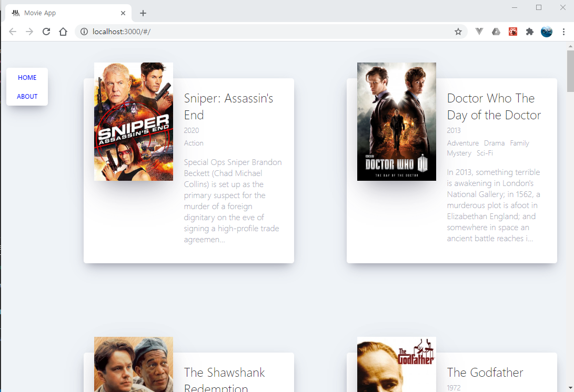Click The Godfather title
Image resolution: width=574 pixels, height=392 pixels.
485,372
